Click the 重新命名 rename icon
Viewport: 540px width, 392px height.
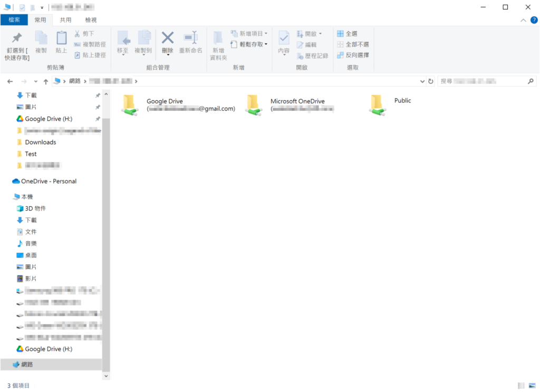190,38
